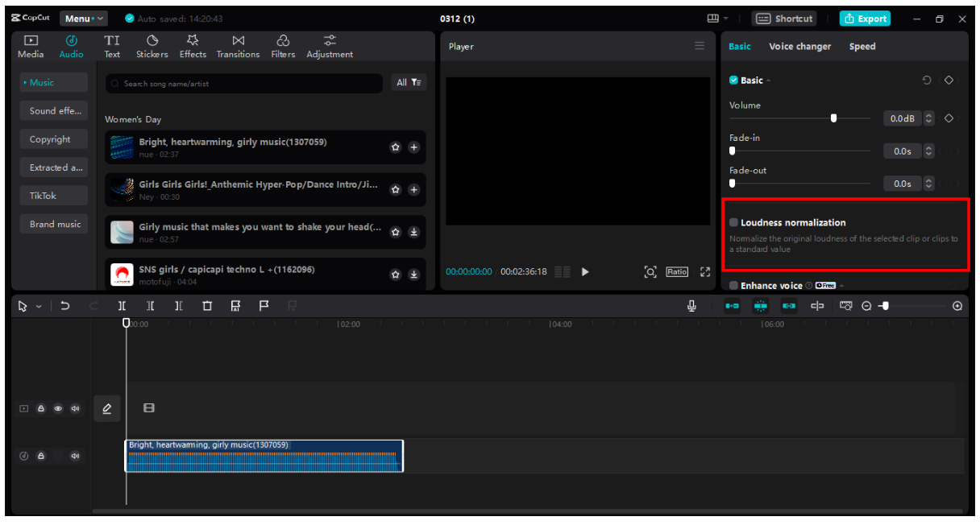Toggle fullscreen preview in player

point(705,272)
